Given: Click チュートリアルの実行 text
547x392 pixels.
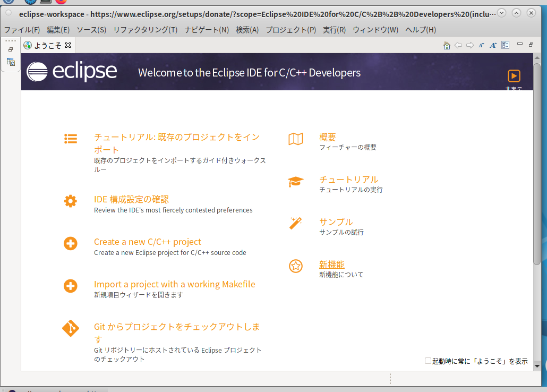Looking at the screenshot, I should (351, 190).
